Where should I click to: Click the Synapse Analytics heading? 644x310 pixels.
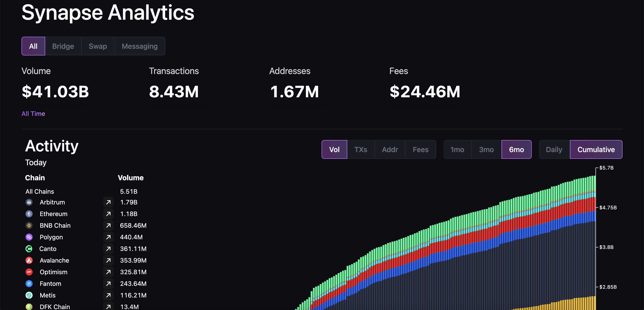pos(108,13)
